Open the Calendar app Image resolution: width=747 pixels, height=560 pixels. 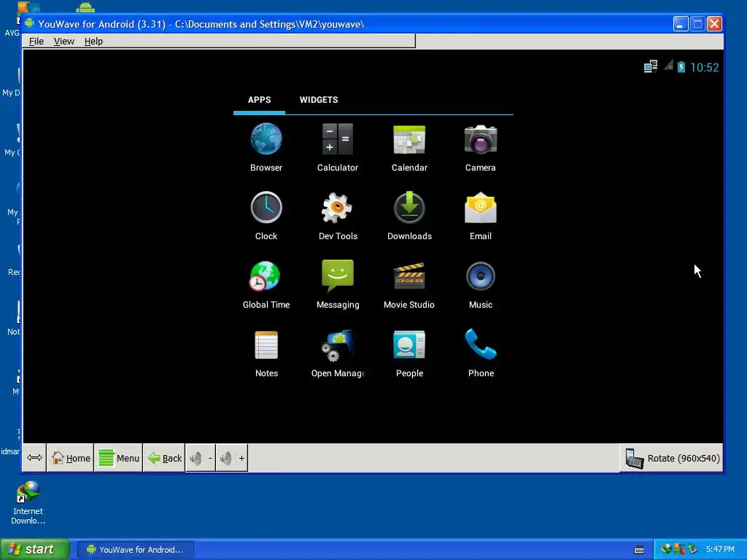[x=409, y=147]
